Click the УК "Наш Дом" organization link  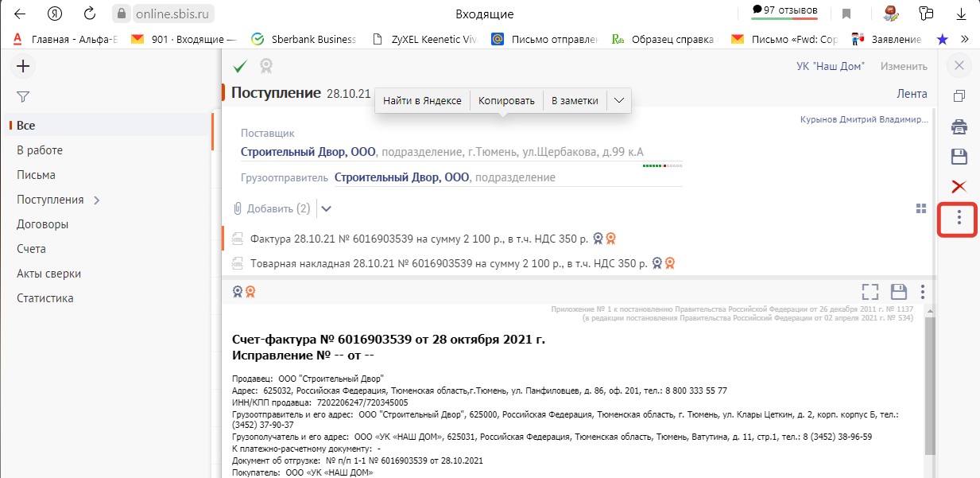pyautogui.click(x=830, y=67)
